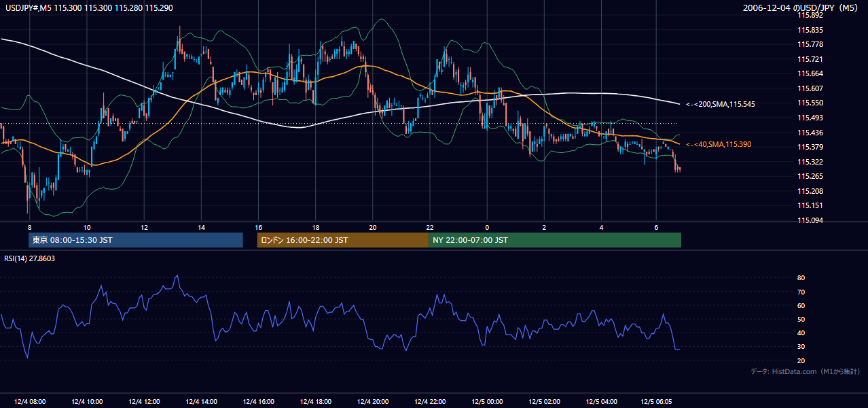Click the 12/5 06:05 time axis label
Screen dimensions: 868x408
click(656, 402)
